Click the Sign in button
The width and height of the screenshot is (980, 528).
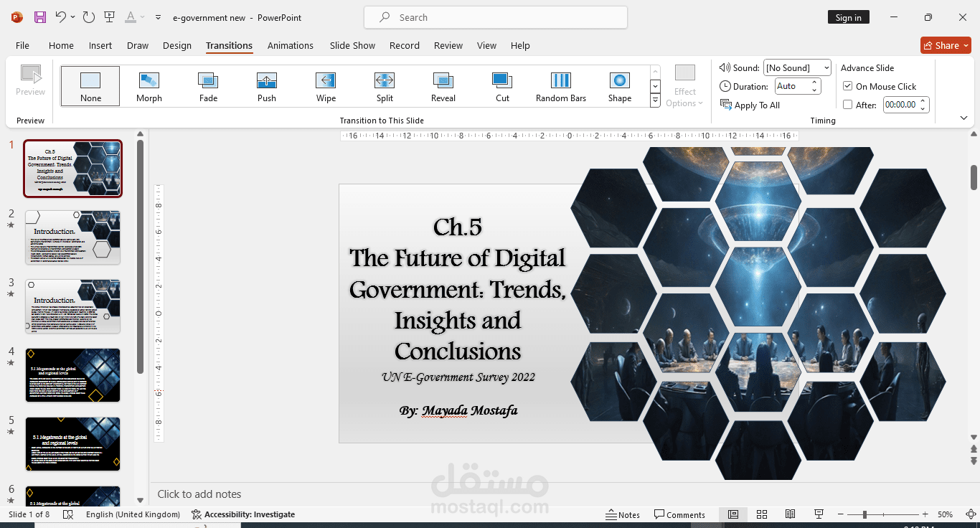click(x=848, y=16)
